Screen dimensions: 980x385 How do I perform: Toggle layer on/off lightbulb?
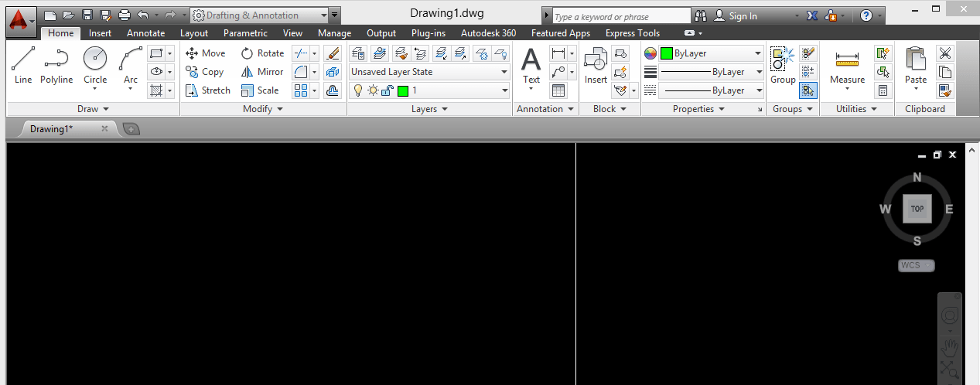pyautogui.click(x=357, y=90)
